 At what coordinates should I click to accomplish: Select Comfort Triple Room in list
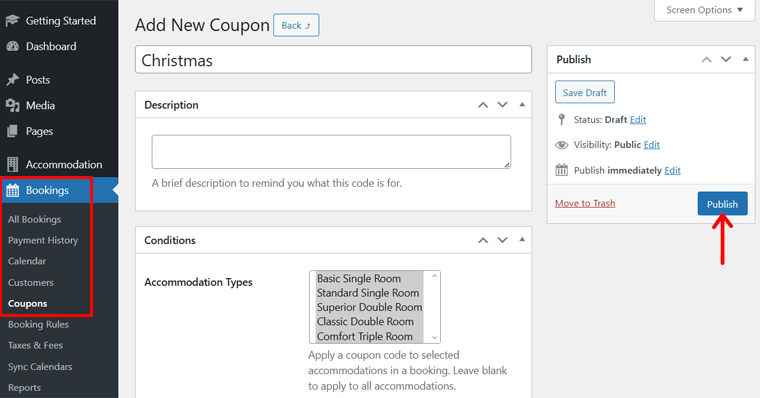[x=369, y=336]
